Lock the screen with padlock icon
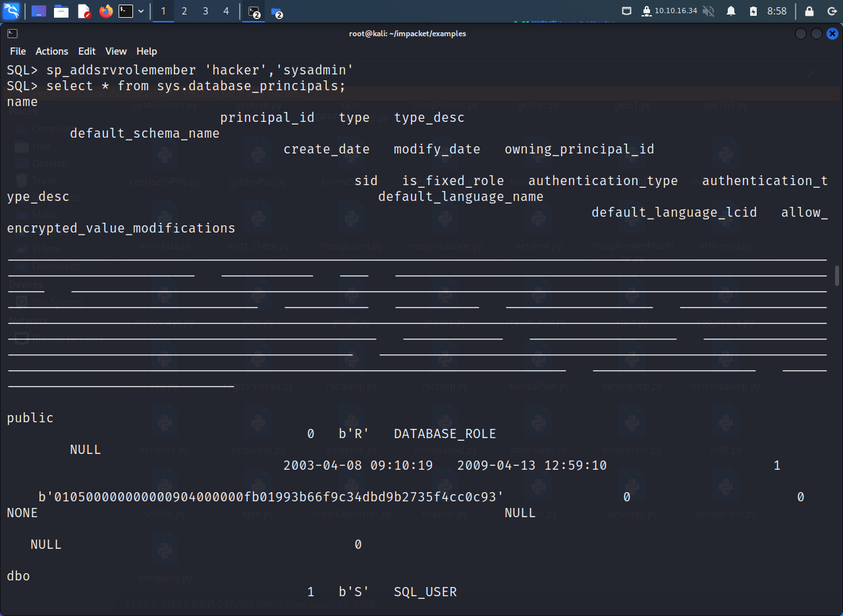 [809, 11]
